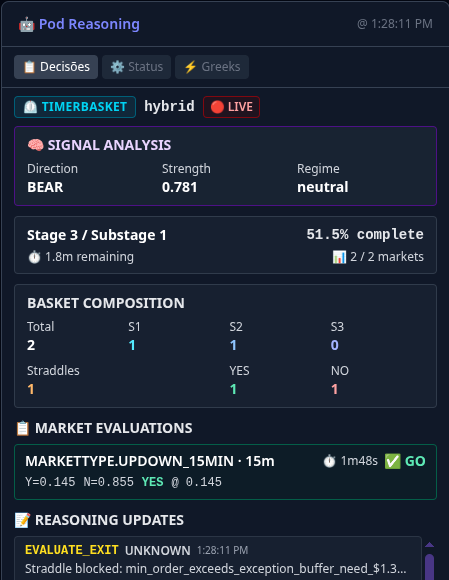The height and width of the screenshot is (580, 449).
Task: Click the 1m48s timer icon
Action: [x=329, y=461]
